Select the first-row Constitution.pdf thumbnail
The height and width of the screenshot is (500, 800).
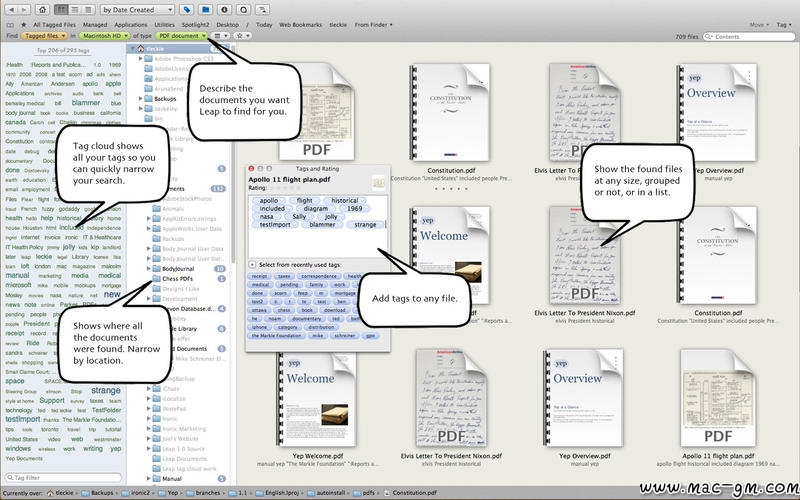coord(449,112)
